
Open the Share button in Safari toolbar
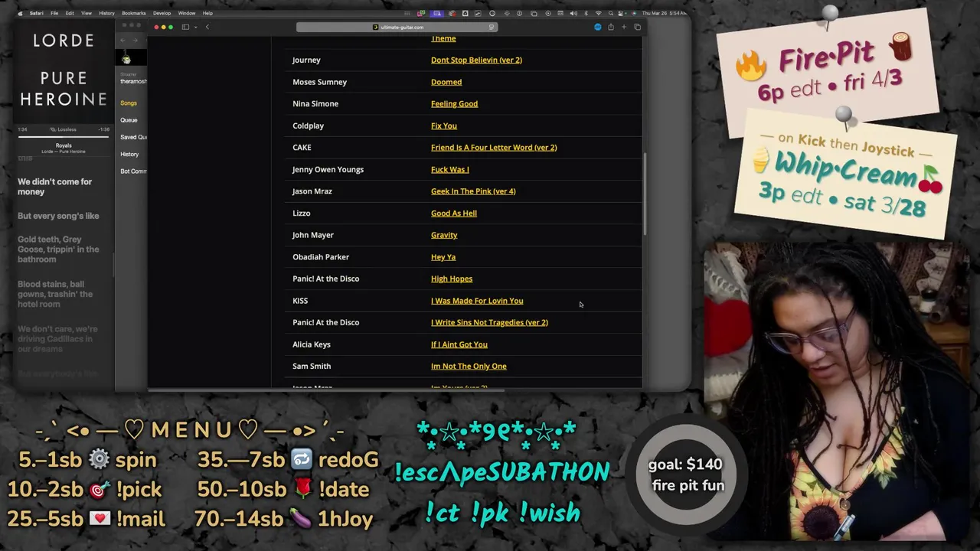pos(610,28)
